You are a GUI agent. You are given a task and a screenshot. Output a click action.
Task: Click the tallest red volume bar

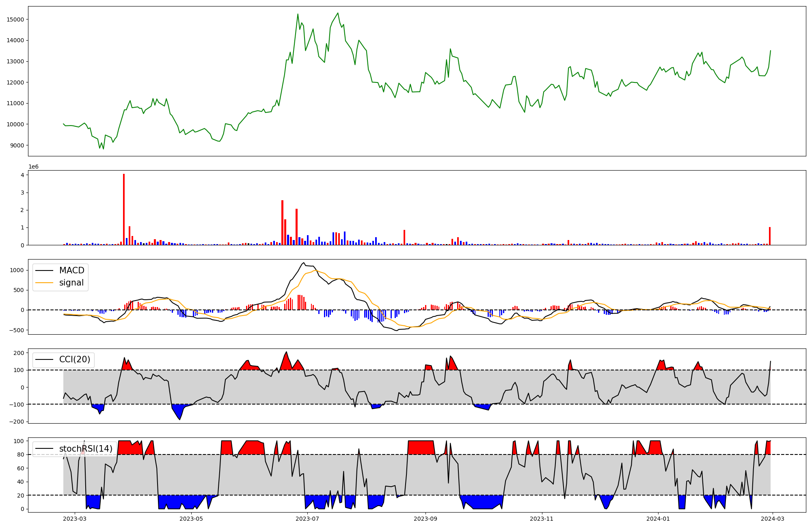pos(124,210)
